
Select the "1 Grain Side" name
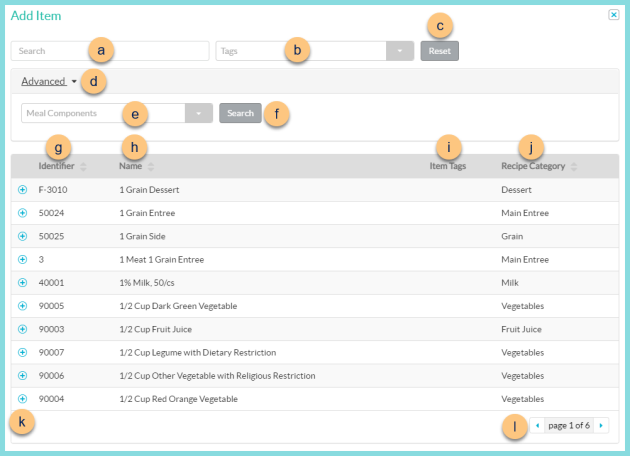click(x=142, y=236)
